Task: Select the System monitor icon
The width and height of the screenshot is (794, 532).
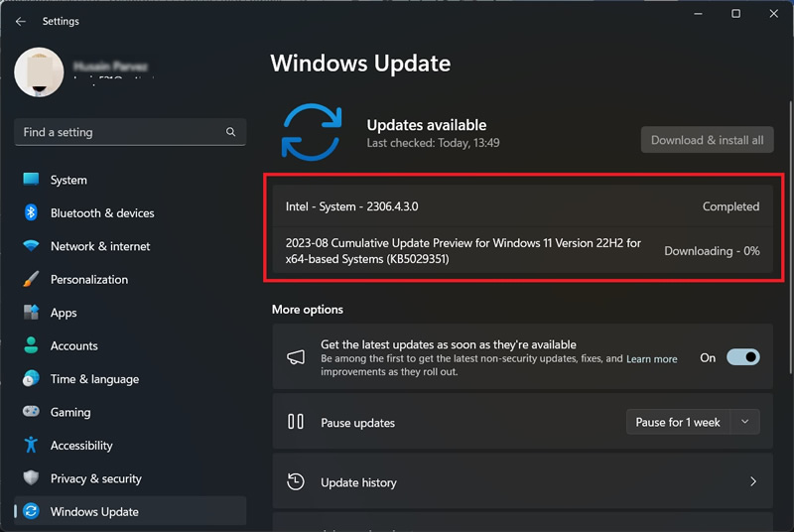Action: pyautogui.click(x=31, y=180)
